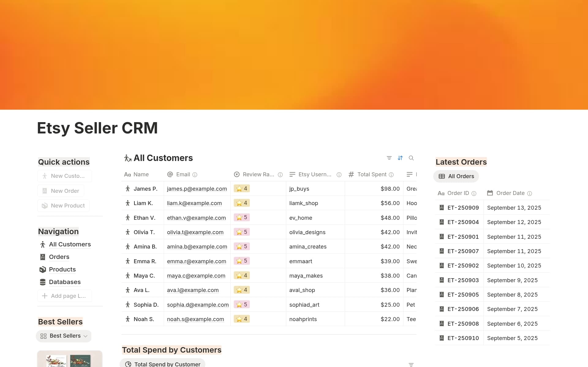This screenshot has height=367, width=588.
Task: Click the New Product quick action
Action: pyautogui.click(x=63, y=205)
